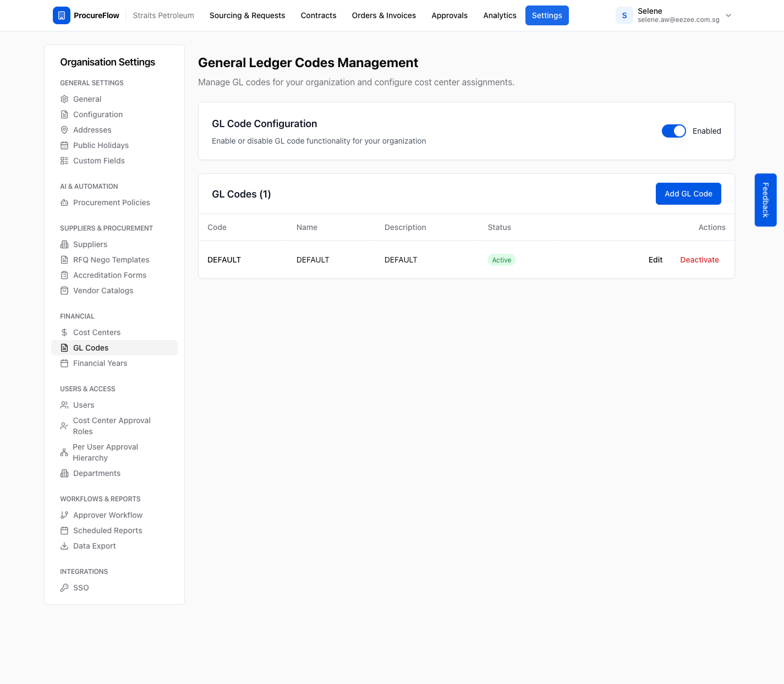Open Public Holidays settings

point(114,145)
